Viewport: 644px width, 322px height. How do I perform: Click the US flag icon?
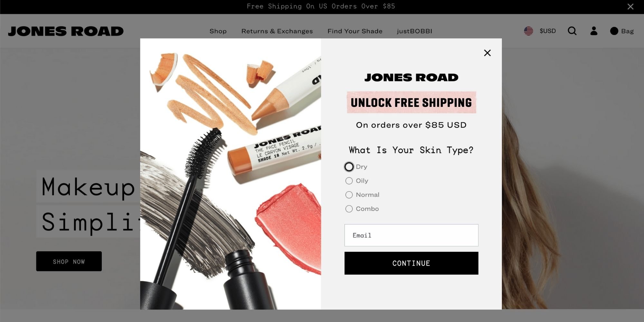tap(528, 31)
